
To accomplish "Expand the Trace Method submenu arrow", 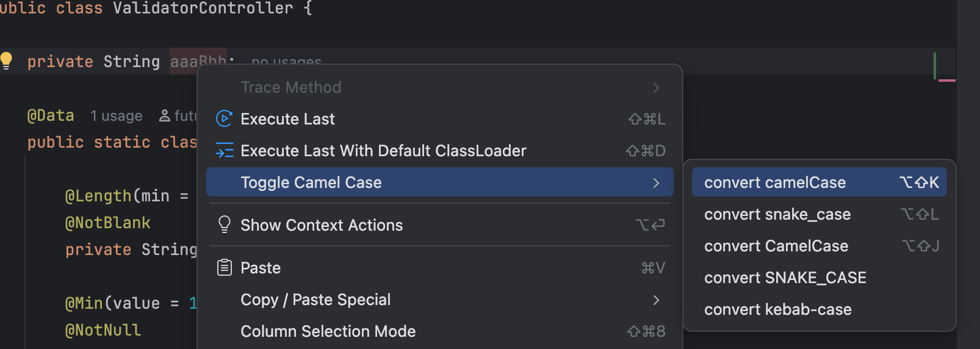I will pyautogui.click(x=656, y=88).
